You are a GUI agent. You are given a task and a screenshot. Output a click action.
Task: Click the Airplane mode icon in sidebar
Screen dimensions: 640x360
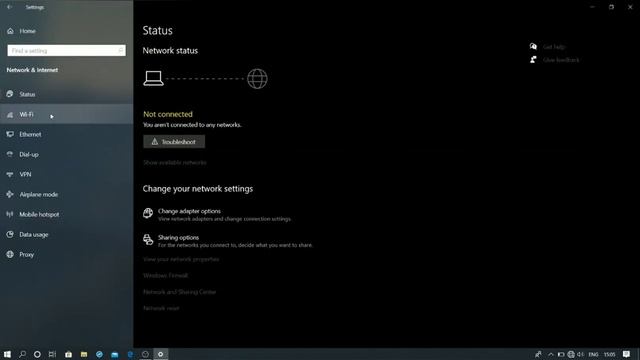click(x=10, y=194)
